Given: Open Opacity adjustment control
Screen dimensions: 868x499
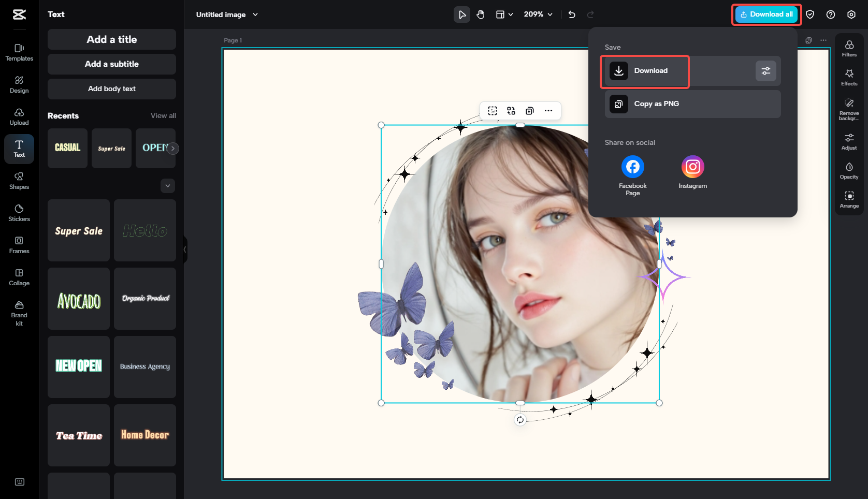Looking at the screenshot, I should (849, 170).
